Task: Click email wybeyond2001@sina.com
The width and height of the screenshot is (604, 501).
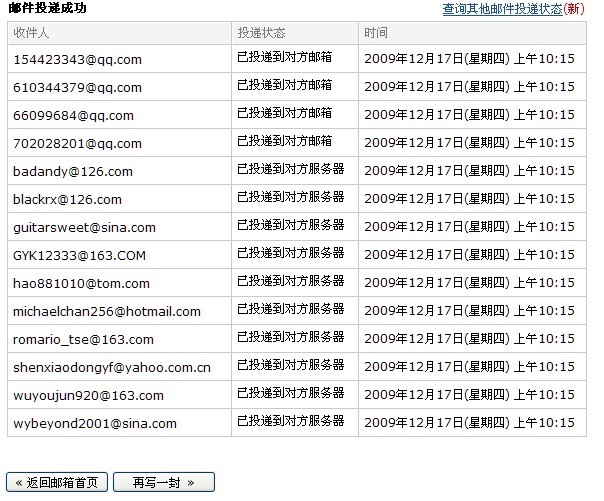Action: [95, 423]
